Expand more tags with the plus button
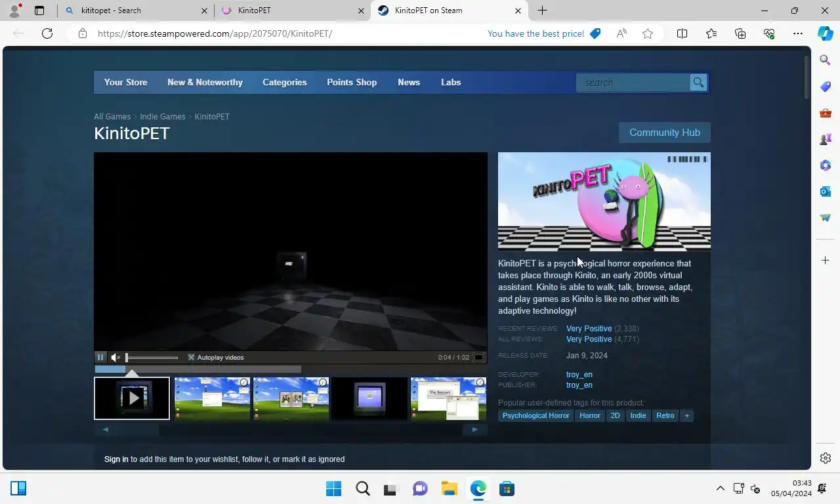Image resolution: width=840 pixels, height=504 pixels. point(686,415)
